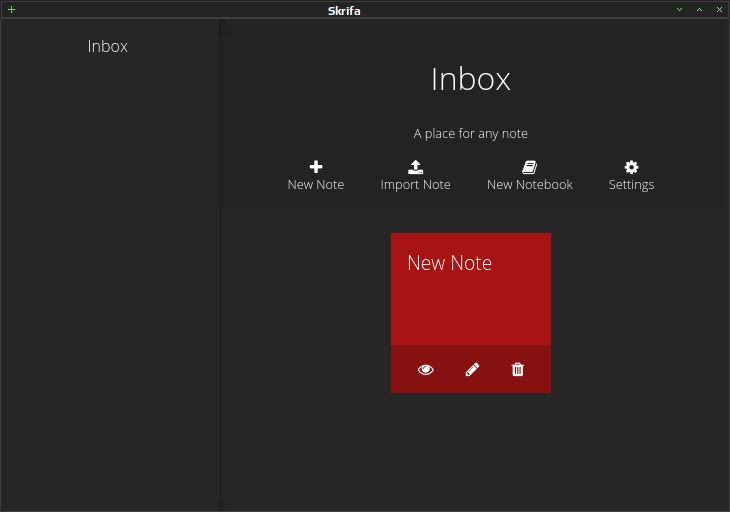Viewport: 730px width, 512px height.
Task: Close the Skrifa window
Action: [719, 9]
